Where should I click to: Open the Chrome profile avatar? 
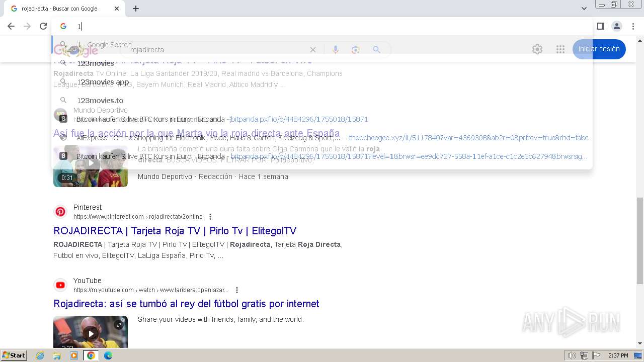617,26
